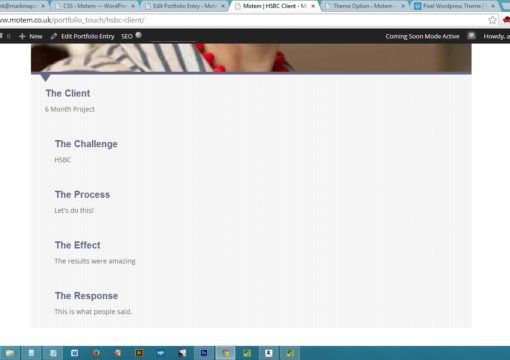Viewport: 510px width, 360px height.
Task: Click the SEO status circle indicator
Action: click(x=139, y=35)
